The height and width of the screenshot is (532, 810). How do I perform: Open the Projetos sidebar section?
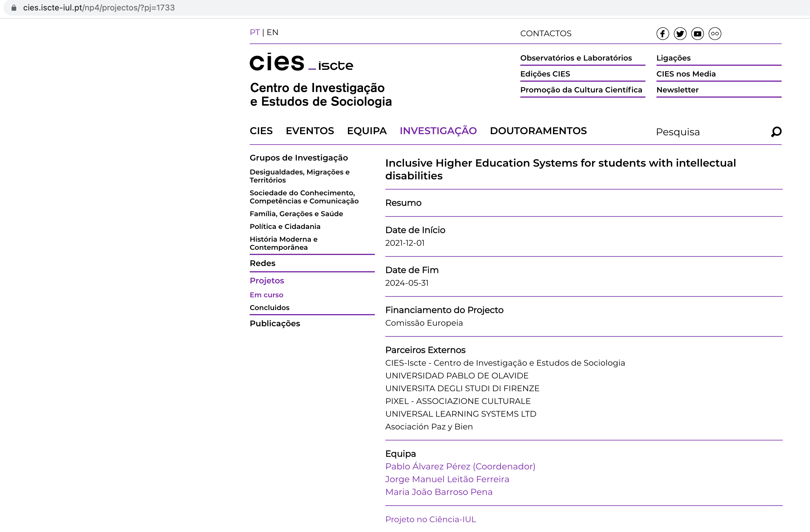pyautogui.click(x=267, y=280)
